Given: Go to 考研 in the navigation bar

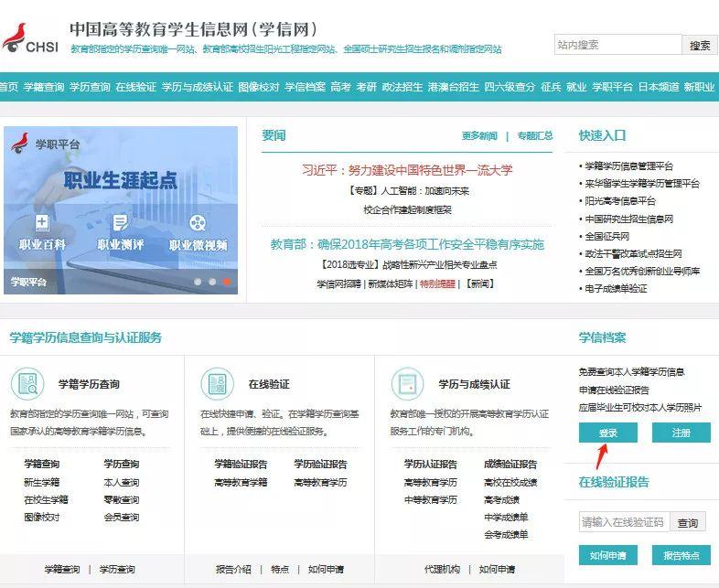Looking at the screenshot, I should (x=366, y=87).
